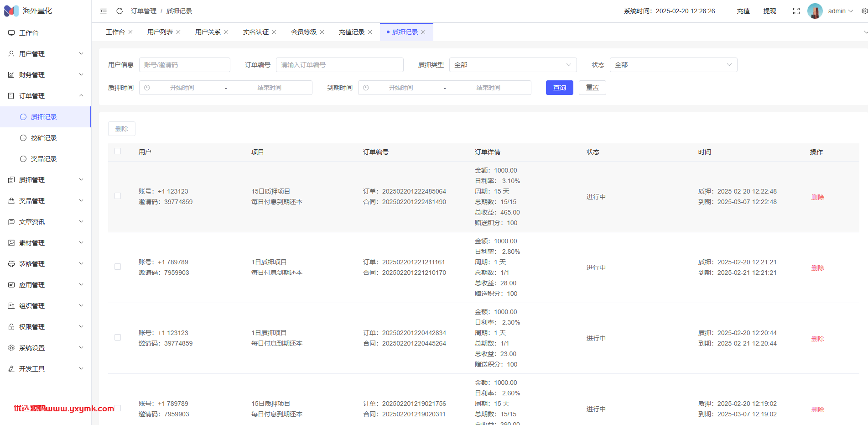The width and height of the screenshot is (868, 425).
Task: Open the settings gear icon top right
Action: [x=864, y=11]
